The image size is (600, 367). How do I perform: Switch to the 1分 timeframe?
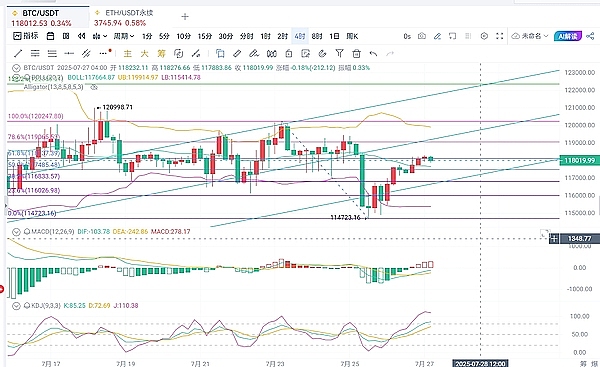147,36
